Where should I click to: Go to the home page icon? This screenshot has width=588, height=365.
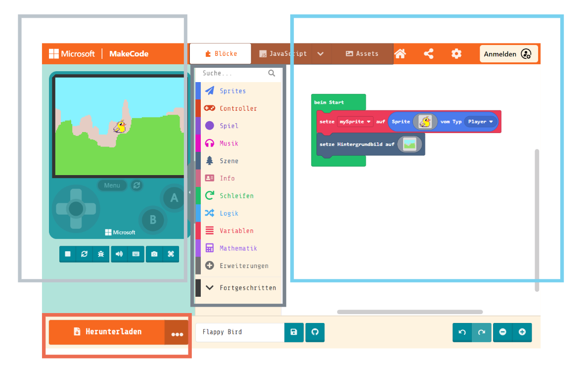pyautogui.click(x=400, y=54)
